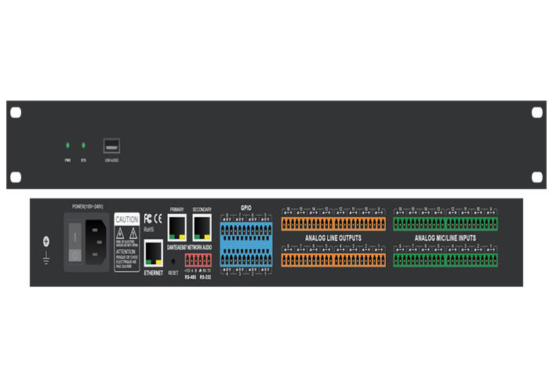Select the red RS-485/RS-232 terminal block
The image size is (549, 392).
click(x=198, y=259)
